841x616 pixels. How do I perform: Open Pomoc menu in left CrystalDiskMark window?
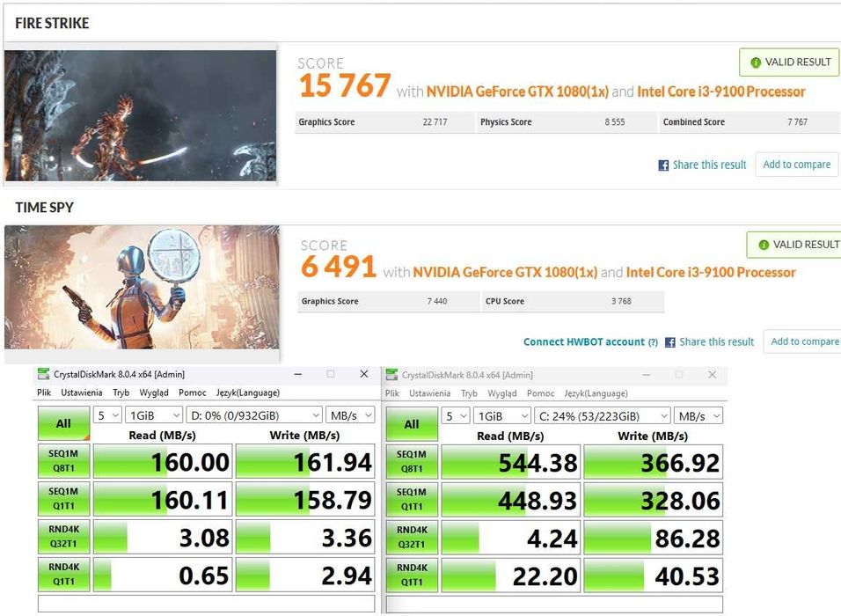tap(193, 392)
